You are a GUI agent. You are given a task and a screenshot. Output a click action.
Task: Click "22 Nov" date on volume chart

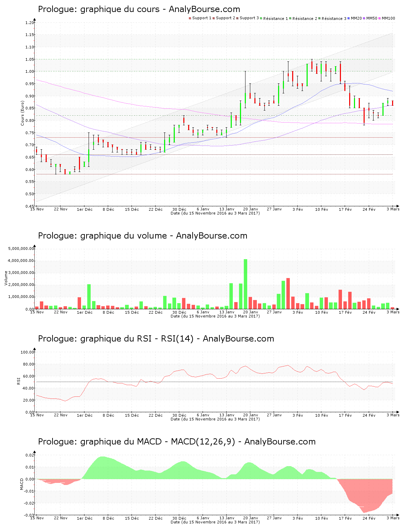pos(61,312)
